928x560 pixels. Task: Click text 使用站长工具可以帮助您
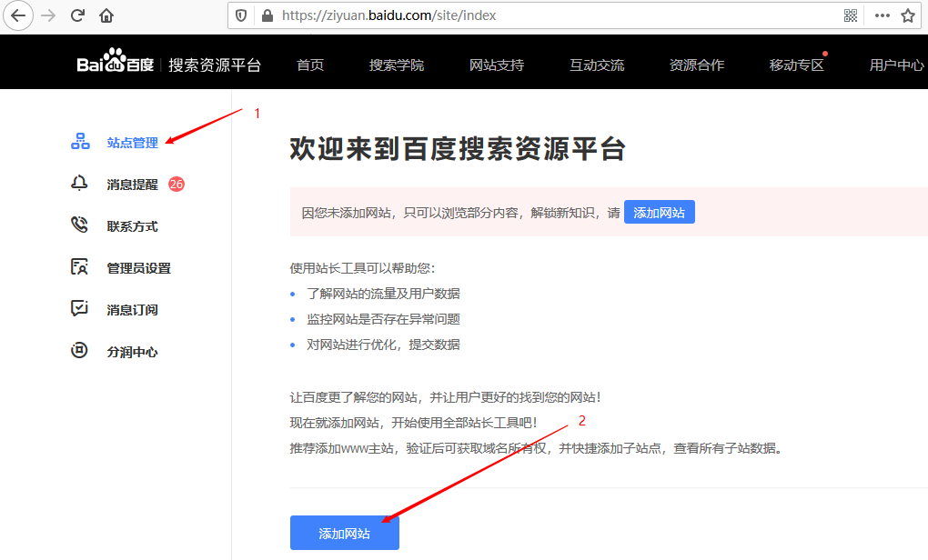pyautogui.click(x=363, y=268)
